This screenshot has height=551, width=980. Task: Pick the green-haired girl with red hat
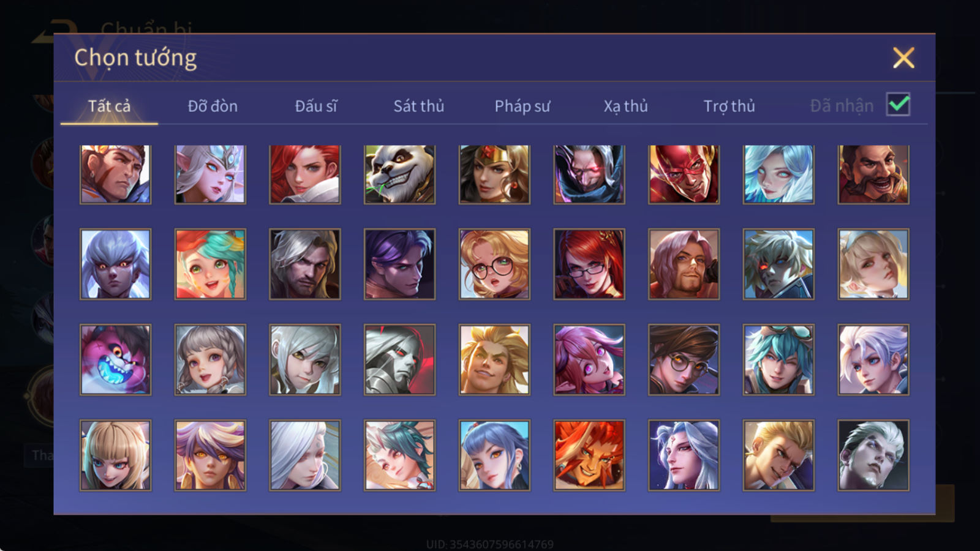pos(210,264)
